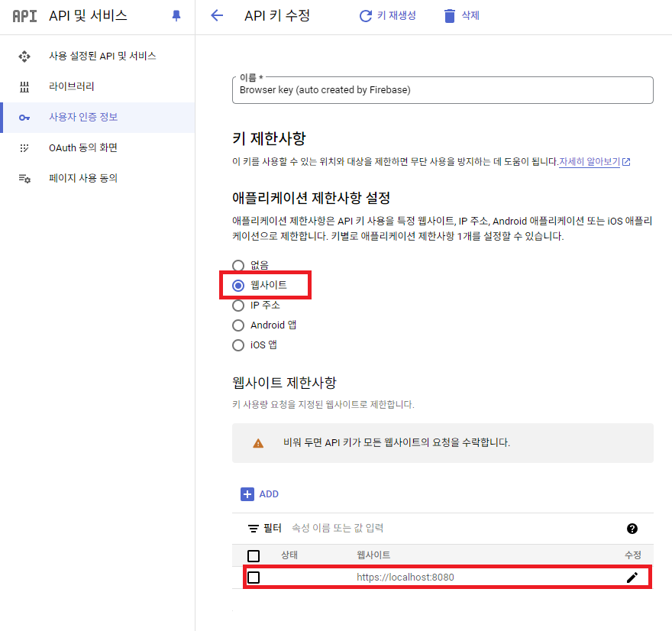Click the 삭제 button label
The width and height of the screenshot is (672, 631).
[470, 15]
